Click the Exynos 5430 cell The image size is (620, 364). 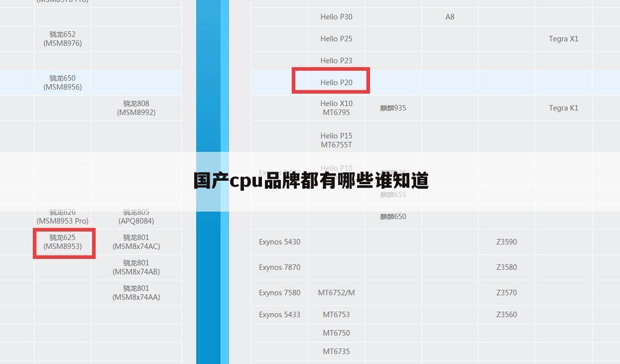click(279, 242)
